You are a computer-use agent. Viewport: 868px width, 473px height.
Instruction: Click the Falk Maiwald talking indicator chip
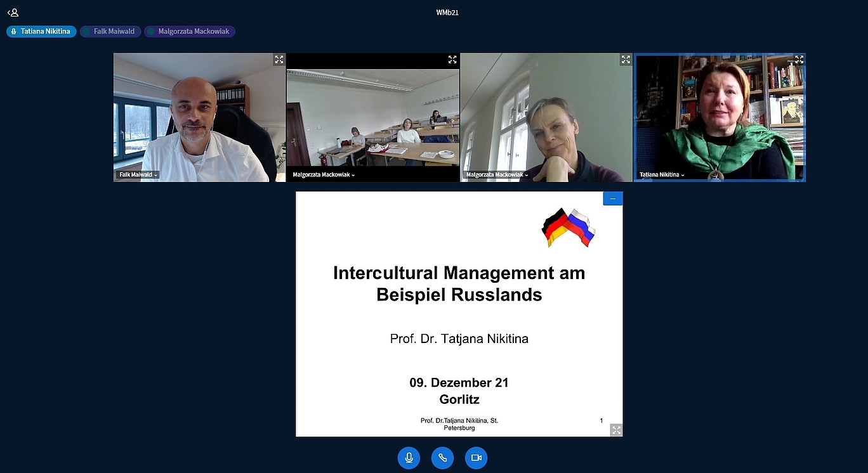[110, 31]
